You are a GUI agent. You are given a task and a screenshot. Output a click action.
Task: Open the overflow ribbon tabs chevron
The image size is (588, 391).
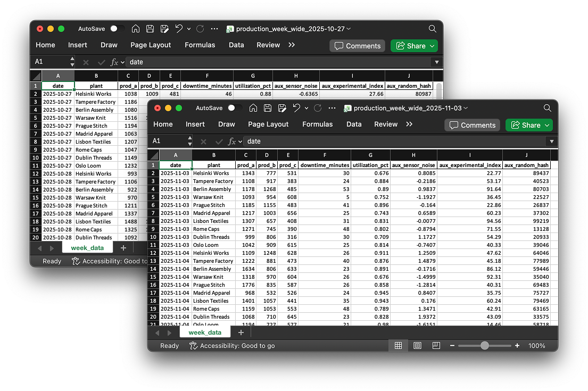pyautogui.click(x=408, y=124)
